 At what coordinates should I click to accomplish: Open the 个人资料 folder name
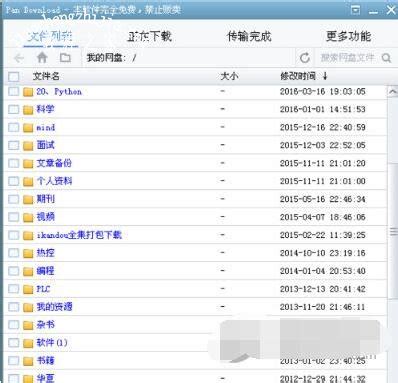[54, 181]
